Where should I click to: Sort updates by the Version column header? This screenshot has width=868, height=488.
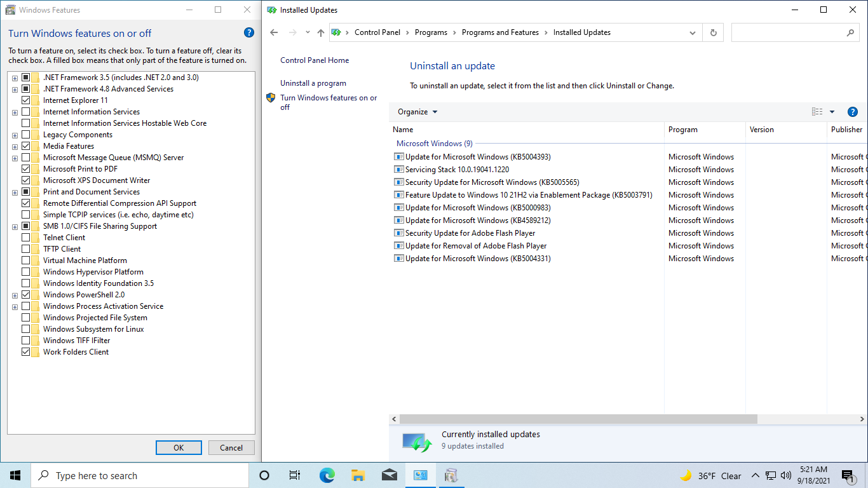point(786,130)
